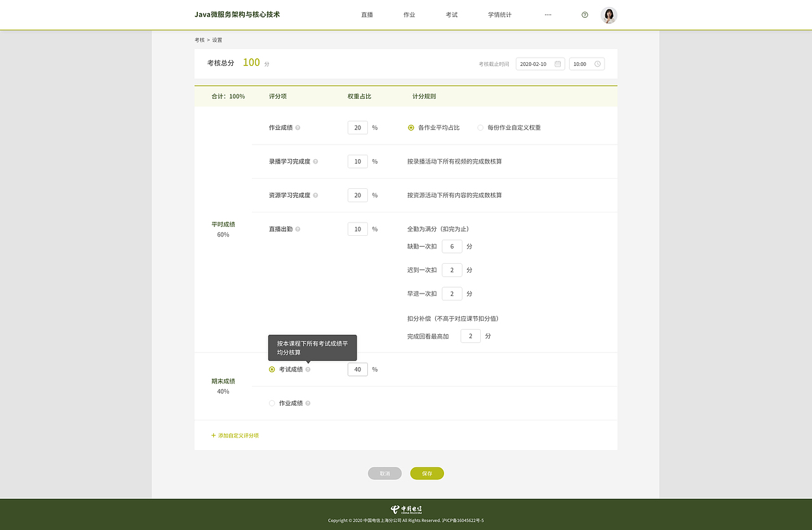
Task: Click the China Telecom logo in footer
Action: point(406,509)
